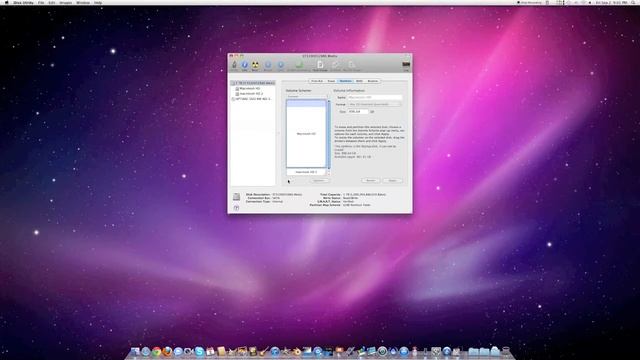Click the Verify toolbar icon in Disk Utility
The image size is (640, 360).
[234, 66]
